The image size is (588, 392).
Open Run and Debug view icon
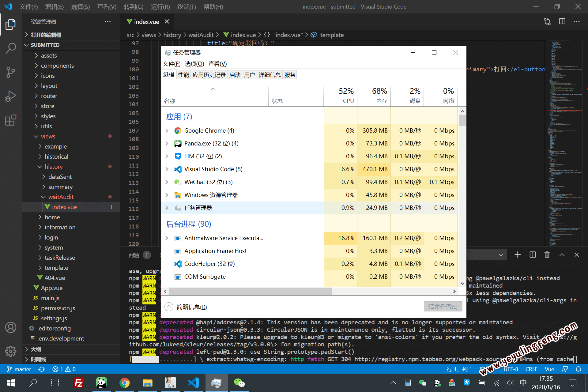tap(11, 96)
